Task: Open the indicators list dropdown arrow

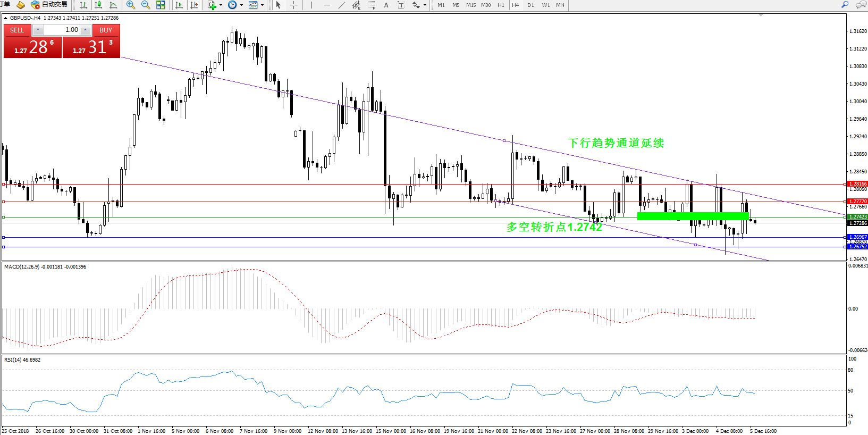Action: pos(221,5)
